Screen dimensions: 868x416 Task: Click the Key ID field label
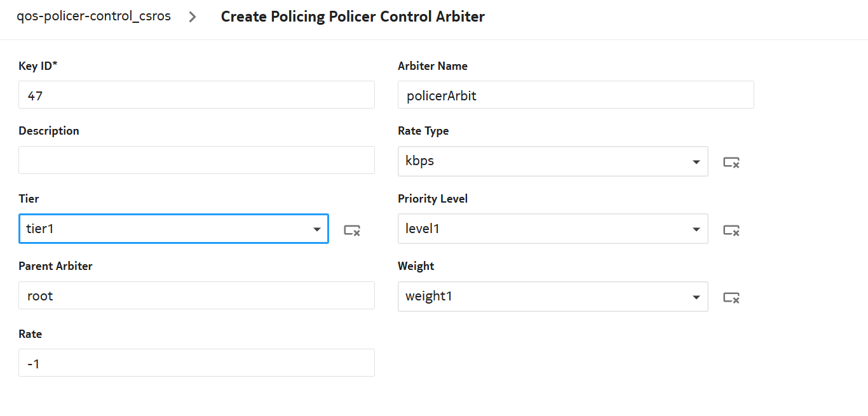coord(38,66)
